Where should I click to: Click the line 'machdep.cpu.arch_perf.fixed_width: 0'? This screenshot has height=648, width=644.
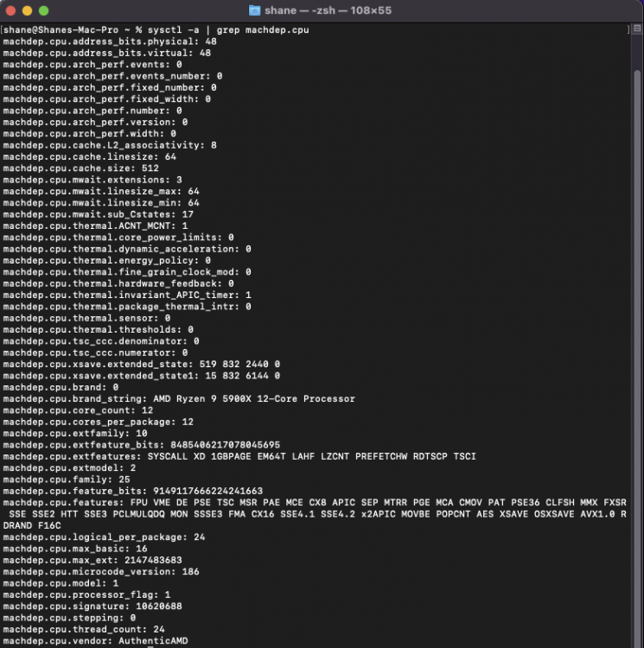tap(106, 99)
